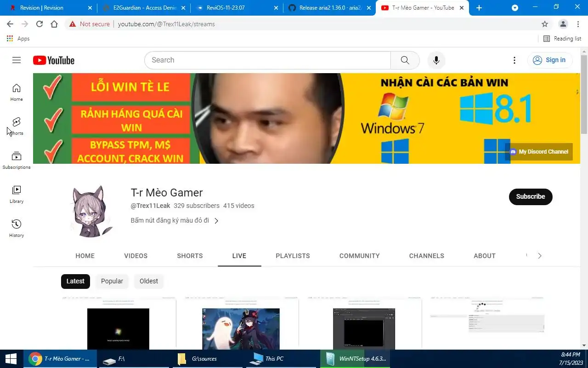Open the G:\sources folder taskbar item
Screen dimensions: 588x368
209,359
